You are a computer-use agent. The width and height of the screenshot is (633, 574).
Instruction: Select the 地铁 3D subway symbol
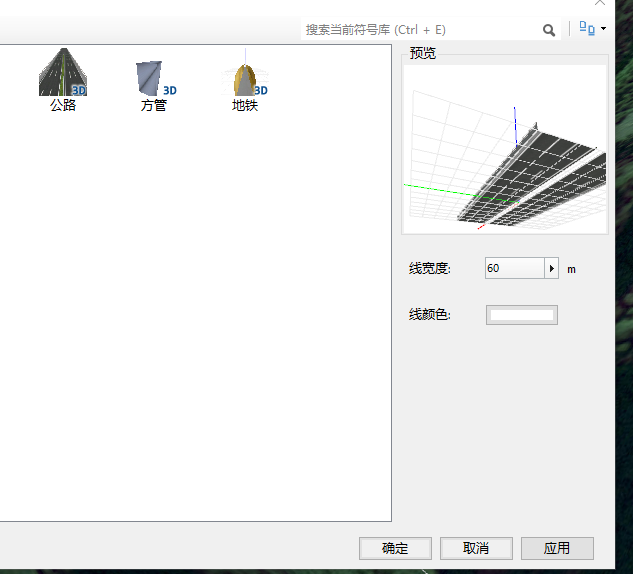(245, 80)
